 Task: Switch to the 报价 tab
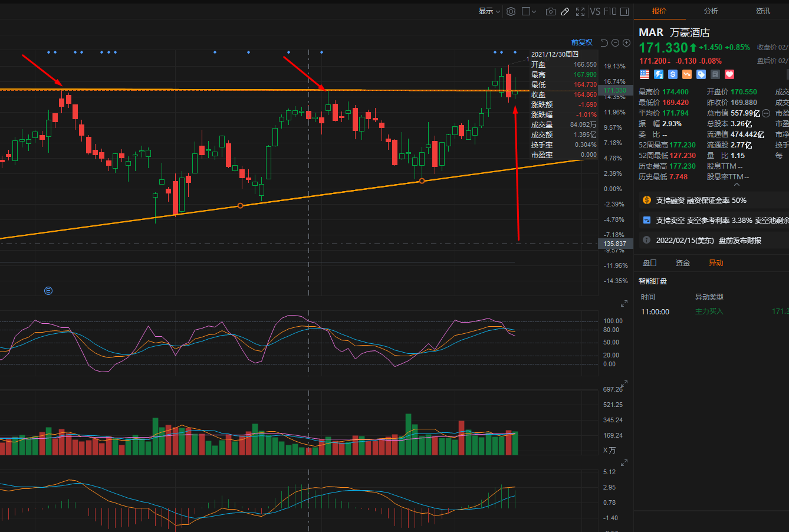(x=659, y=11)
